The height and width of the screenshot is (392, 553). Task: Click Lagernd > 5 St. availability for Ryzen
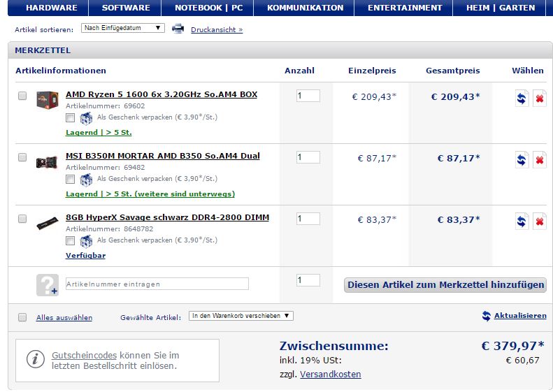point(99,133)
